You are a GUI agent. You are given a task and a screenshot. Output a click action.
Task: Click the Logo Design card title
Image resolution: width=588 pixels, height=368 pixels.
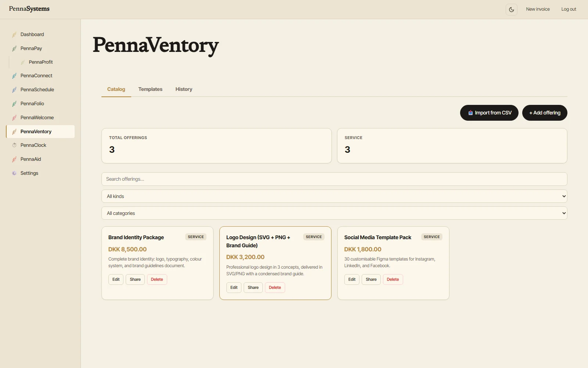(x=258, y=242)
